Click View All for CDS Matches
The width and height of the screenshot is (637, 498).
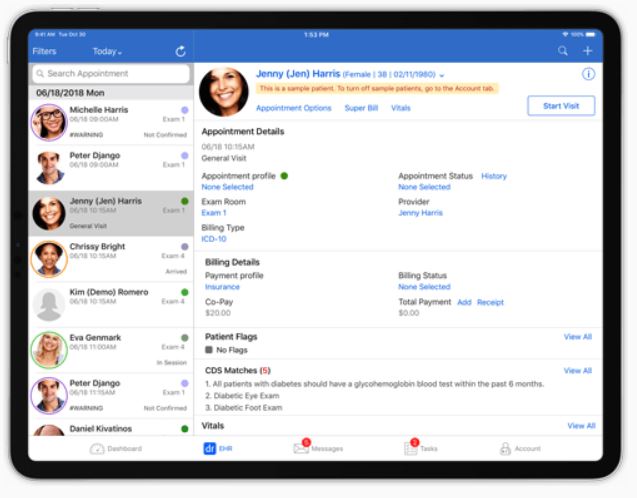[577, 370]
